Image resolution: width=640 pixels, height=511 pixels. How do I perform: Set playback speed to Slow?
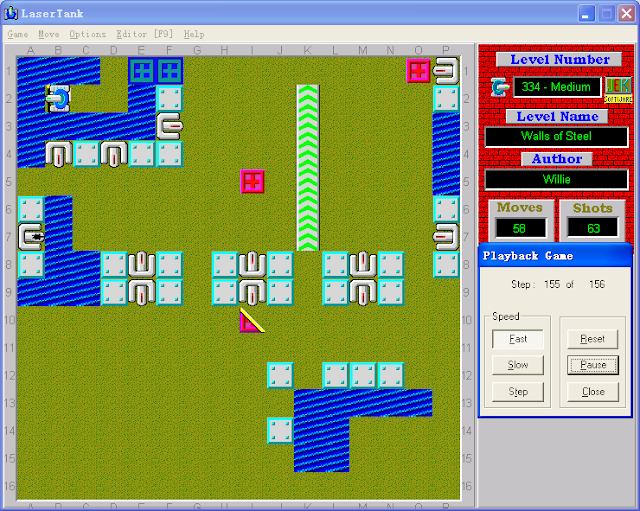click(518, 365)
